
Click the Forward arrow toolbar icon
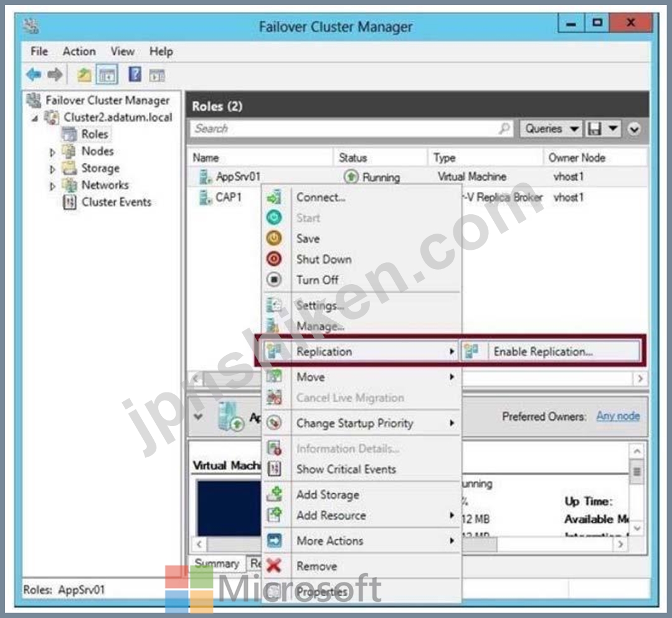[x=55, y=75]
